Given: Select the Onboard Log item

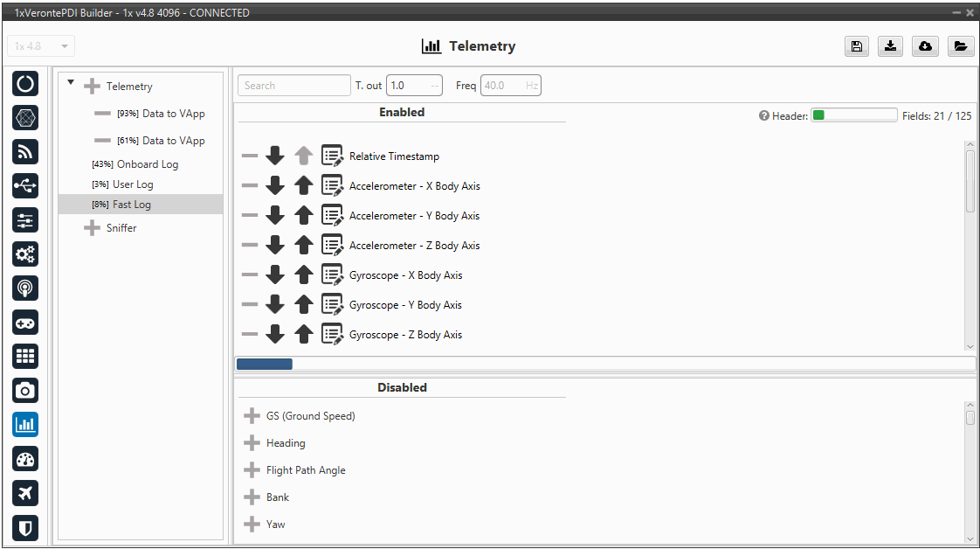Looking at the screenshot, I should (147, 164).
